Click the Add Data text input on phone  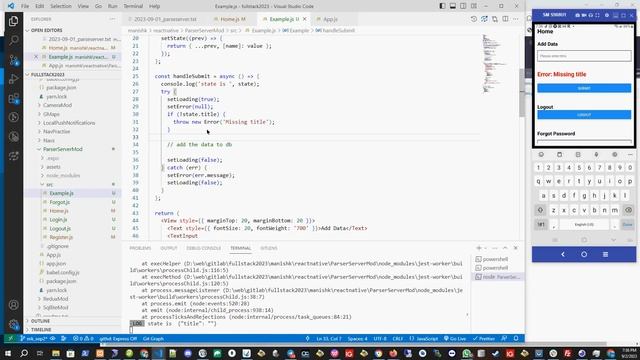coord(584,56)
